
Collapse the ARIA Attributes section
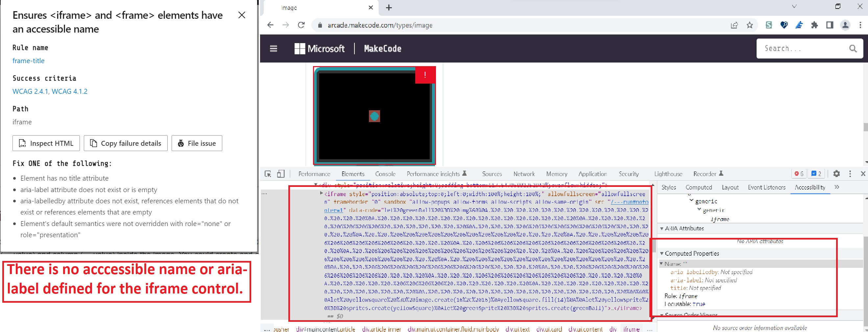pos(662,228)
